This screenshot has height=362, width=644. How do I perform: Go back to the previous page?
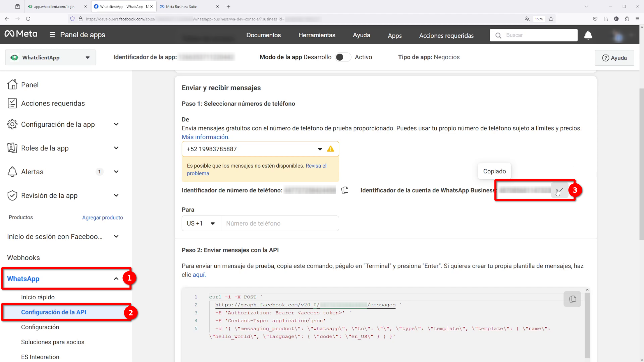[7, 19]
